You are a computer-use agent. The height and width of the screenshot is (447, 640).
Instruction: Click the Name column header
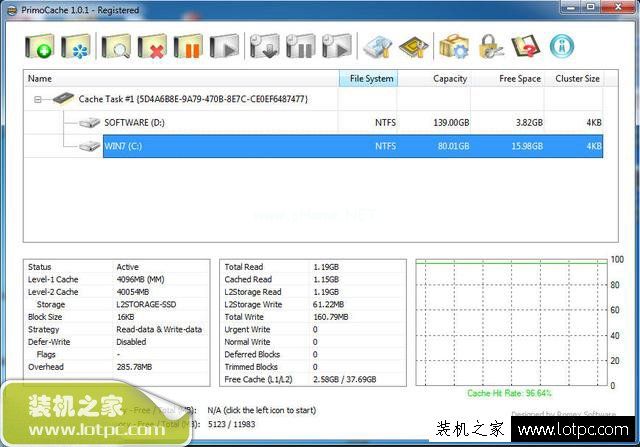[x=181, y=78]
